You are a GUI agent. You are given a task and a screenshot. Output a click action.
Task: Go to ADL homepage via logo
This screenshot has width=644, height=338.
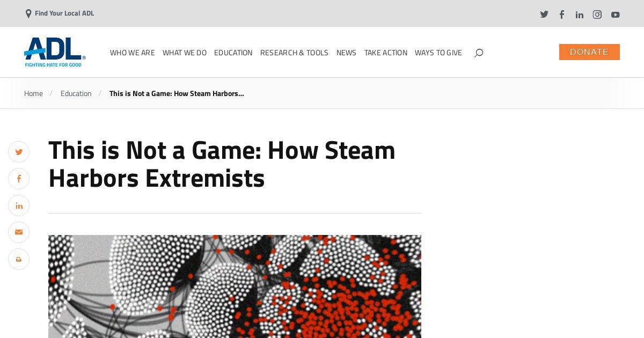[x=55, y=52]
